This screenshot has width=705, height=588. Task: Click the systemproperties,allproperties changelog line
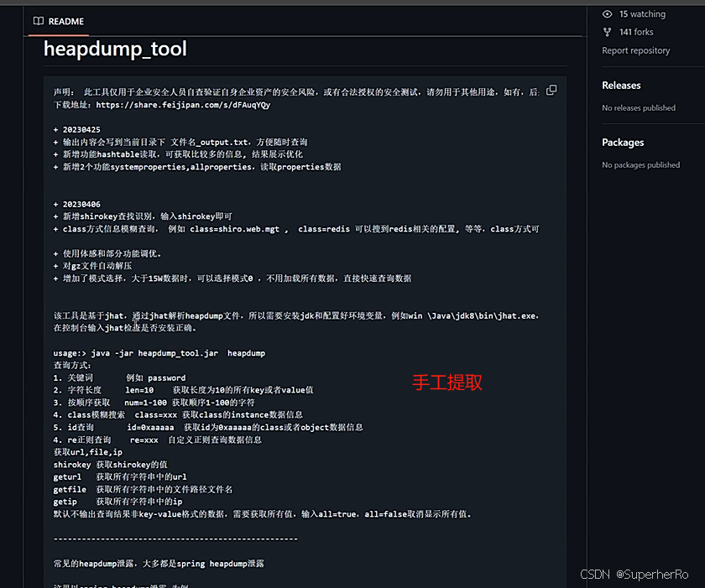coord(197,167)
